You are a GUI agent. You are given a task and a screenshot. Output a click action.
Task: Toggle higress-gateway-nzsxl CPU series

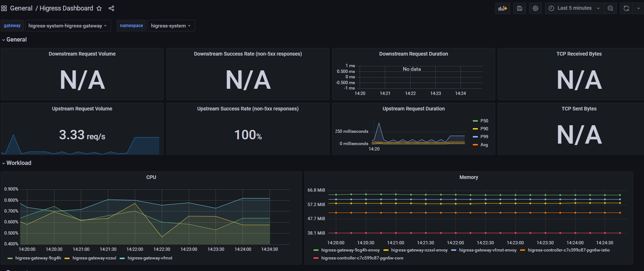click(94, 258)
